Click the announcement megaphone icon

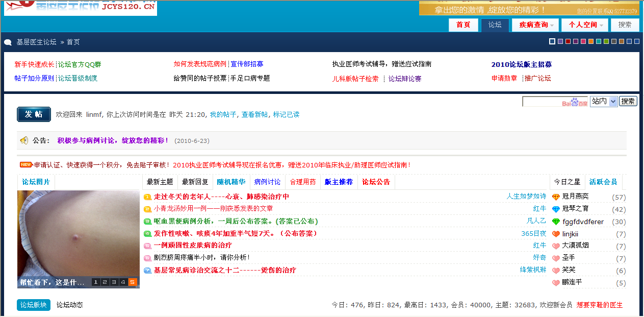[x=24, y=140]
